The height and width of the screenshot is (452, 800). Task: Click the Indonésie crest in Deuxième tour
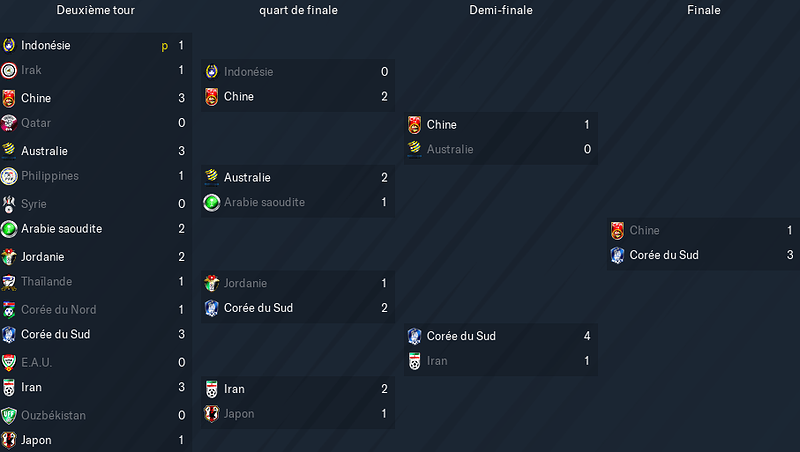pos(9,45)
